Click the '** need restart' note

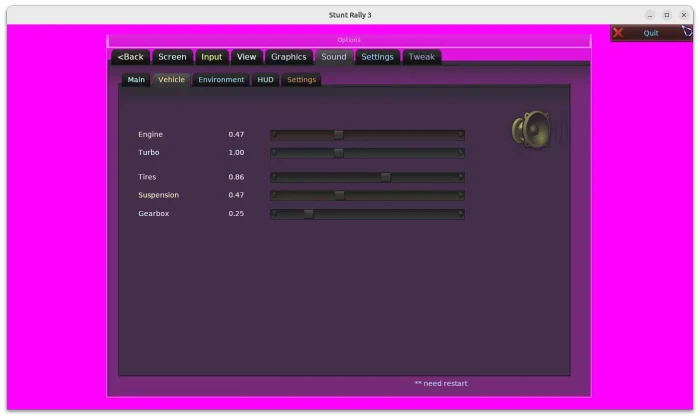tap(441, 384)
